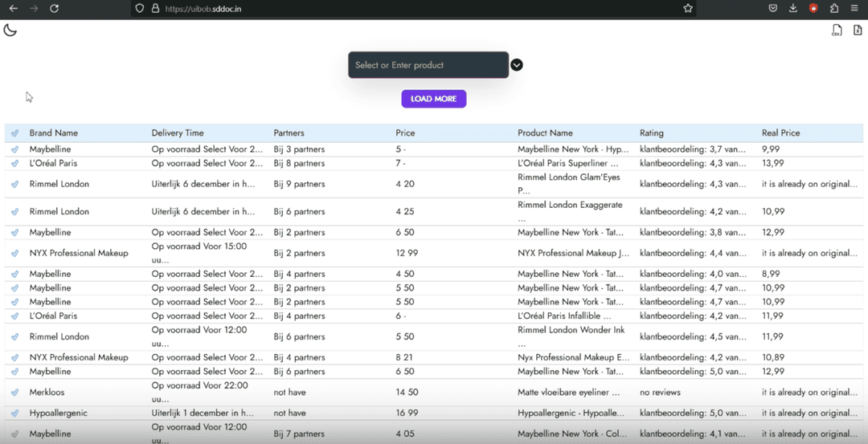Click the rating cell klantbeoordeling: 4,4
The image size is (868, 444).
693,253
